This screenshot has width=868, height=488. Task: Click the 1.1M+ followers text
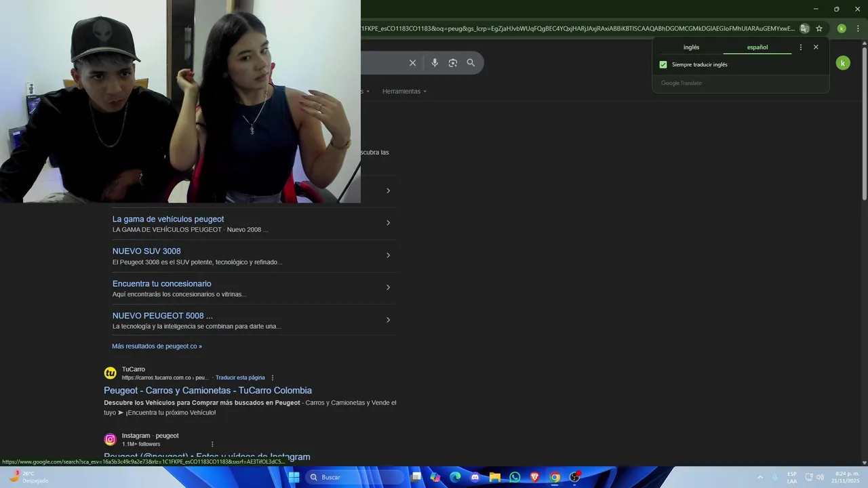point(141,445)
